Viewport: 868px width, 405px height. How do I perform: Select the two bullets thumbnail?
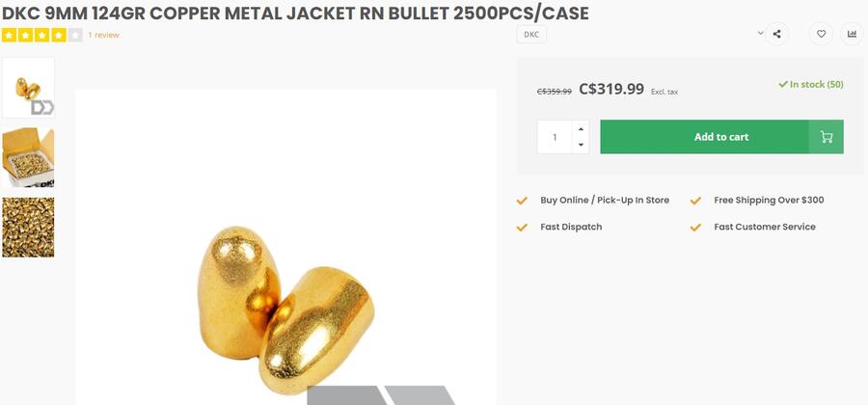coord(28,88)
